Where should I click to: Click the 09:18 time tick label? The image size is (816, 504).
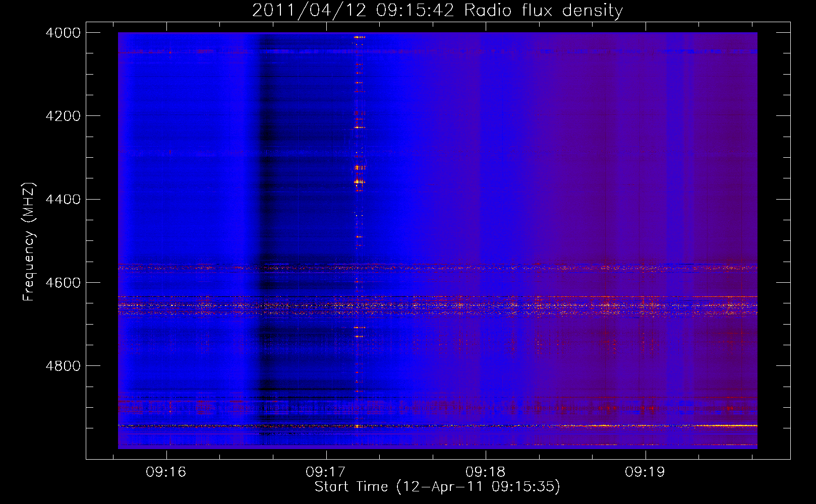[x=486, y=472]
